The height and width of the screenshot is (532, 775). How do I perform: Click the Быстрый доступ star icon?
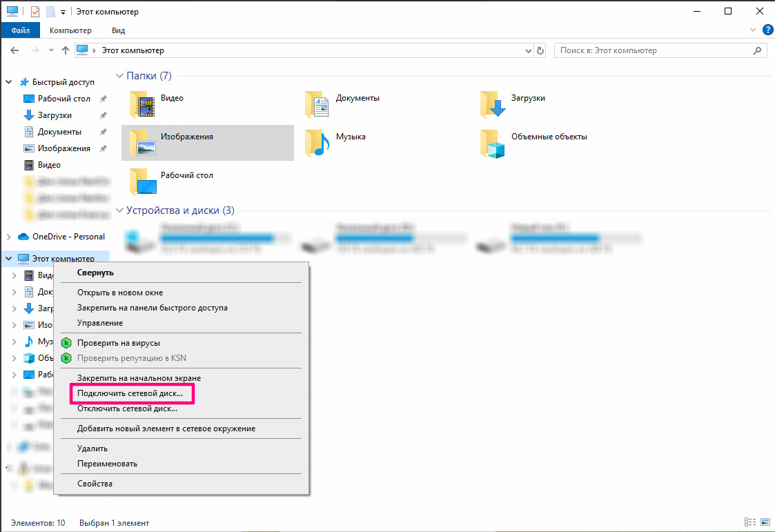23,82
